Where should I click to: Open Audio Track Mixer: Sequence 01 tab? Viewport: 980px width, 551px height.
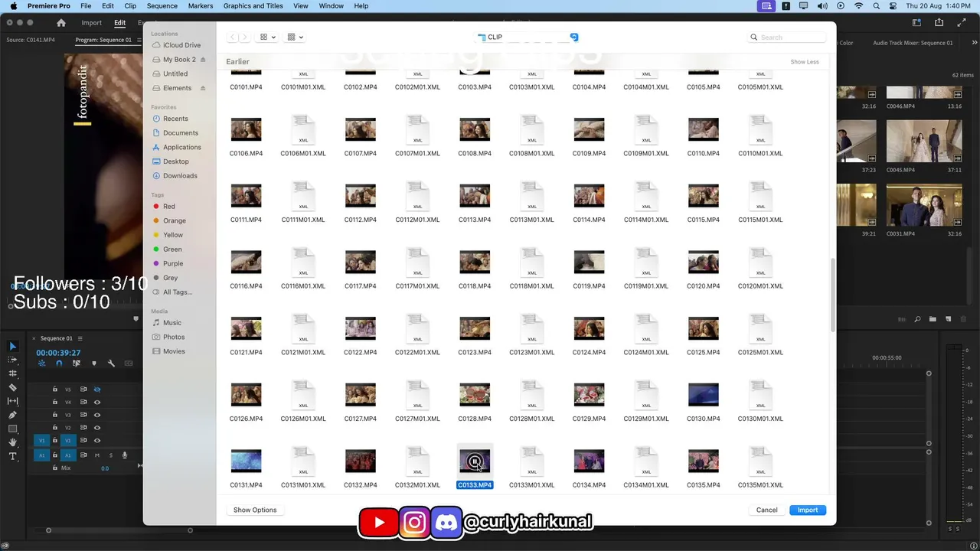coord(913,43)
